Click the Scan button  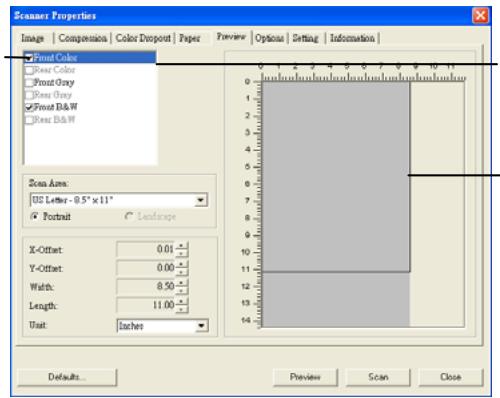[x=378, y=377]
